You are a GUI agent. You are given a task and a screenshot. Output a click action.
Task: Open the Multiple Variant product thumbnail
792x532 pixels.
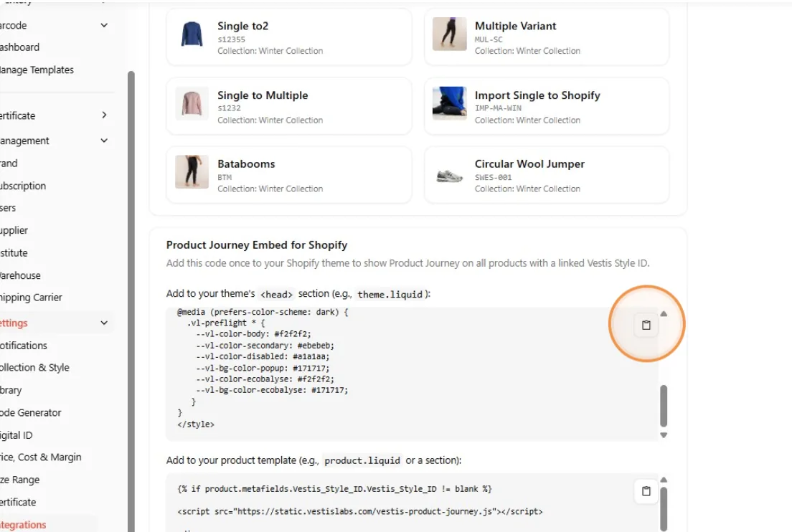tap(450, 34)
